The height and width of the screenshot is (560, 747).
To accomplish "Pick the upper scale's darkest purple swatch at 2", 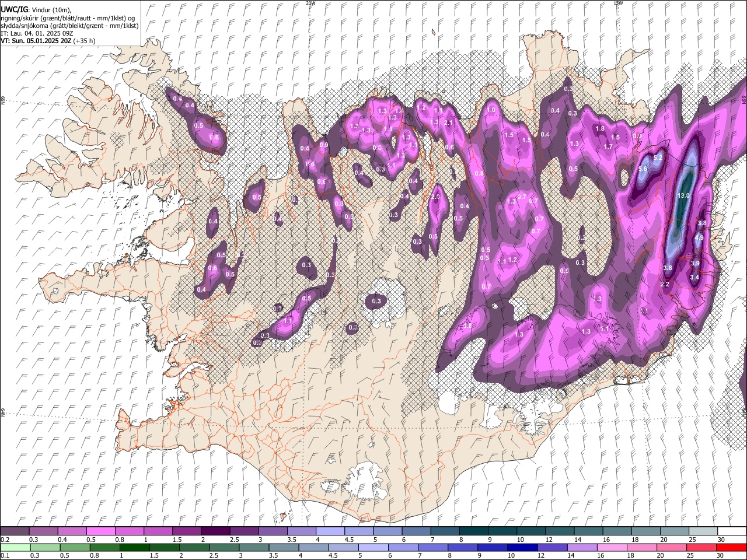I will pos(215,531).
